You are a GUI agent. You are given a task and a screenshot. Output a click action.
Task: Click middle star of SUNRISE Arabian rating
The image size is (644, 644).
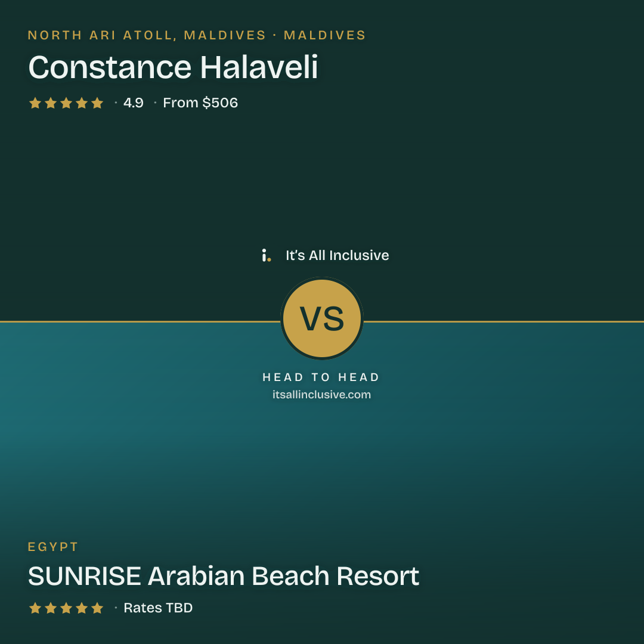66,608
